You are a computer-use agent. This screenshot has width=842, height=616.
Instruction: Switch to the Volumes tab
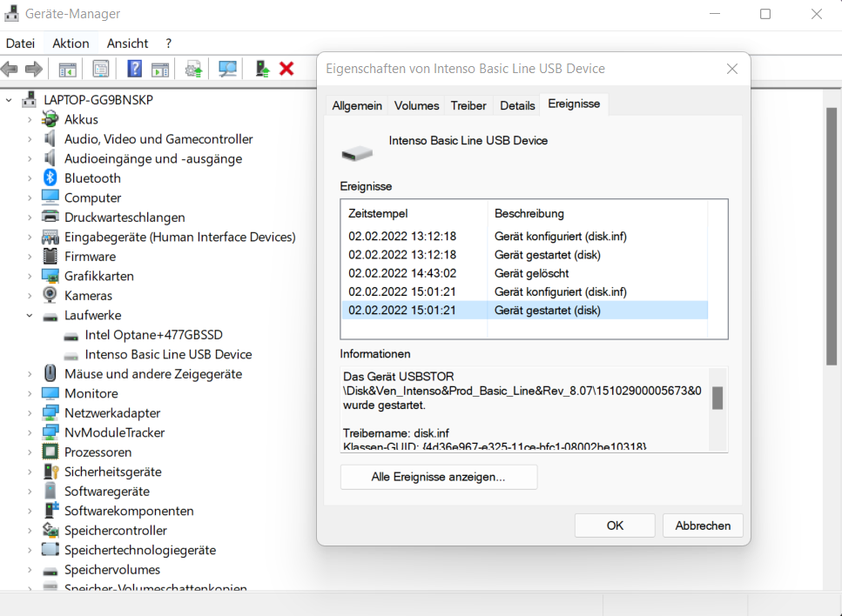point(417,105)
